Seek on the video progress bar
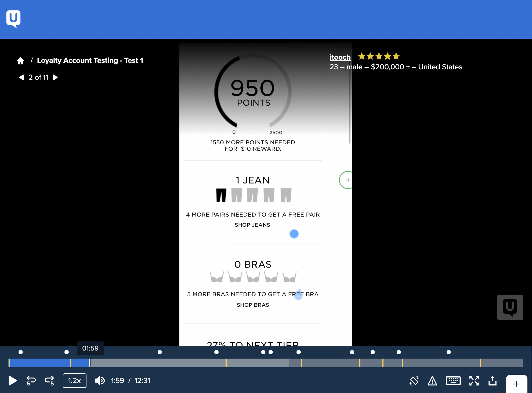 [266, 363]
